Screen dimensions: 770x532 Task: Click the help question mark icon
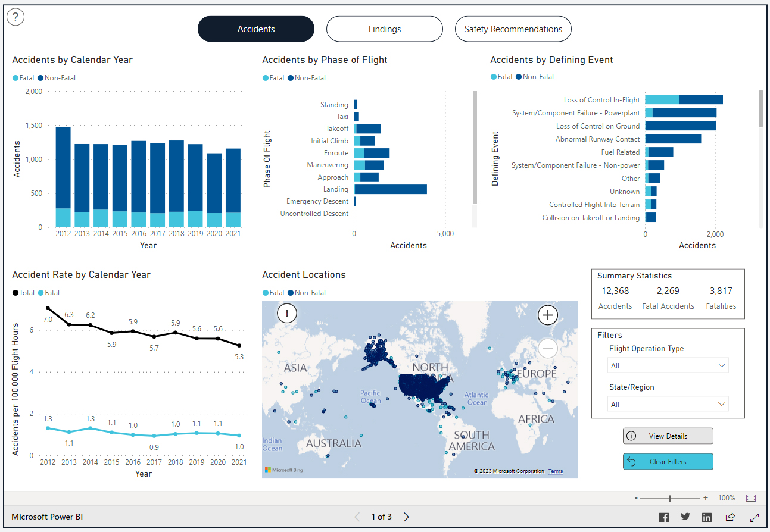tap(15, 17)
